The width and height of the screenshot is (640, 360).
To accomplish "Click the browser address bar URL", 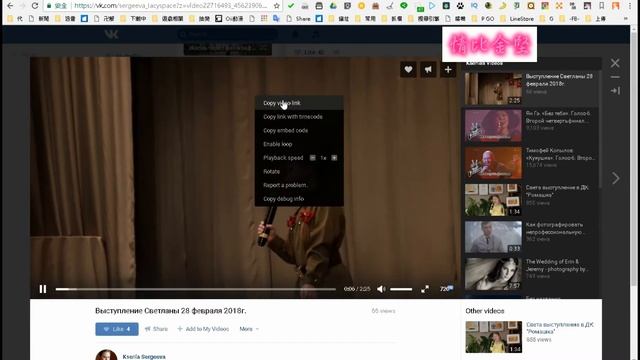I will pos(171,6).
